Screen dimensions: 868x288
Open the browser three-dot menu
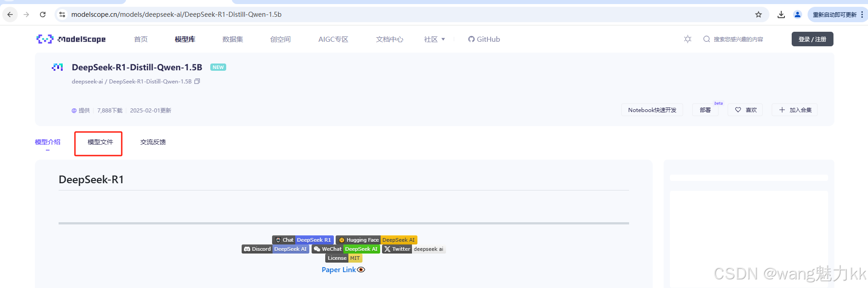click(862, 15)
